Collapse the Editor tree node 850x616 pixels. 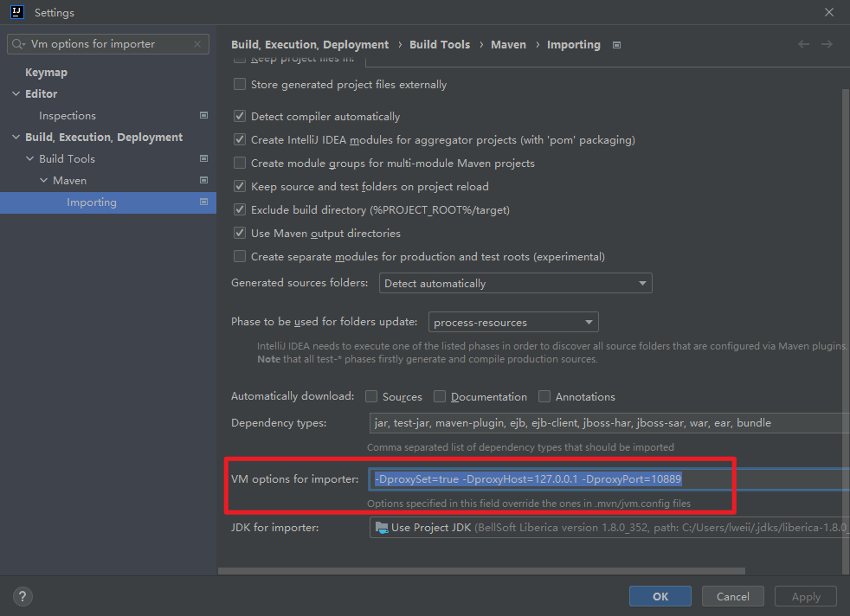16,93
